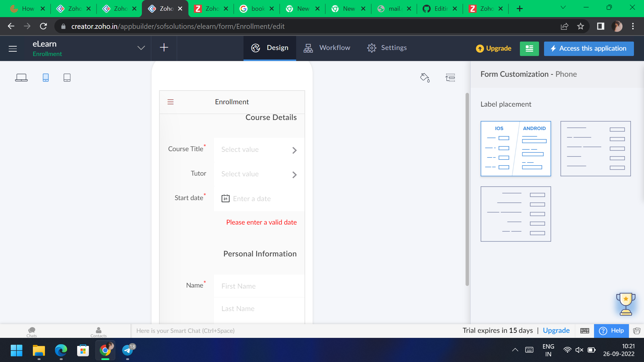
Task: Switch preview to desktop layout view
Action: point(21,77)
